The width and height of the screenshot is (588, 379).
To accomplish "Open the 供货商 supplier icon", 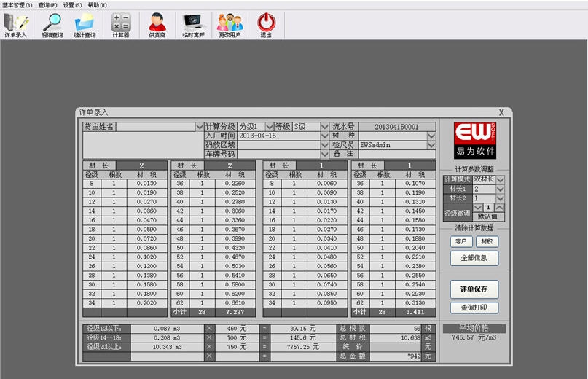I will coord(157,23).
